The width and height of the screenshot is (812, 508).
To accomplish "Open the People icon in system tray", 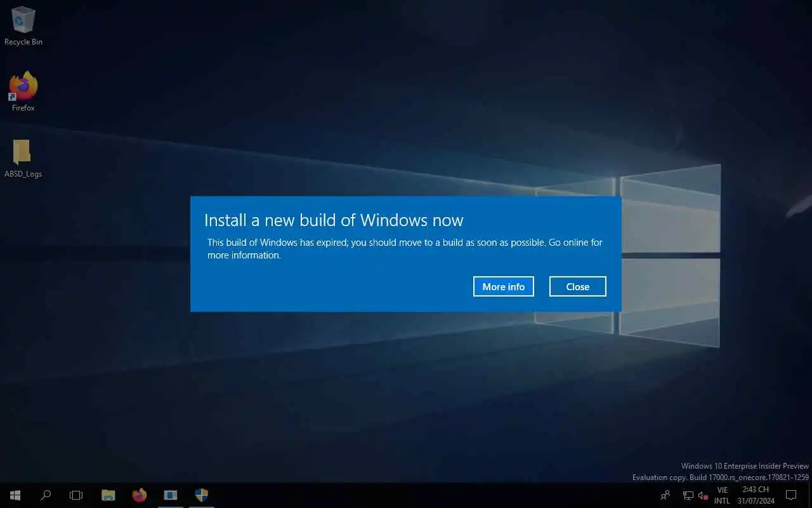I will click(x=665, y=495).
